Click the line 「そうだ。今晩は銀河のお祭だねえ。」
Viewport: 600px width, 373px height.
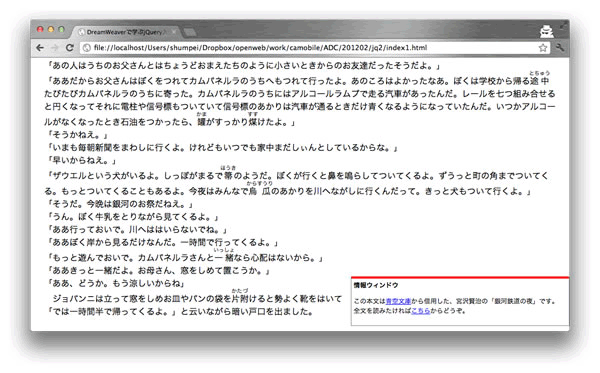point(120,204)
